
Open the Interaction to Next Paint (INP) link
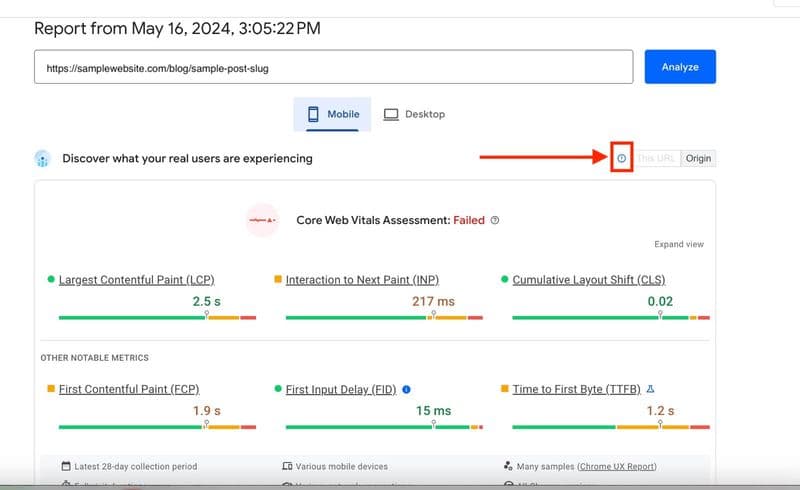(x=362, y=280)
